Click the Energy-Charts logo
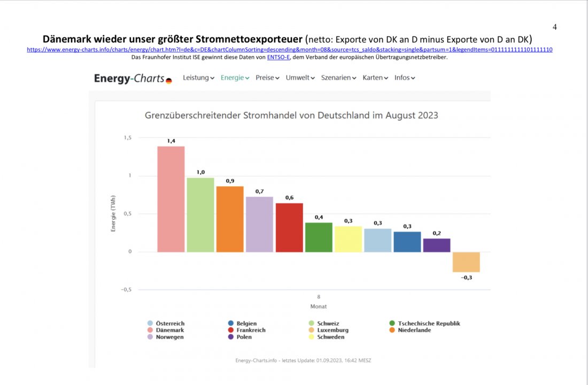 [133, 79]
